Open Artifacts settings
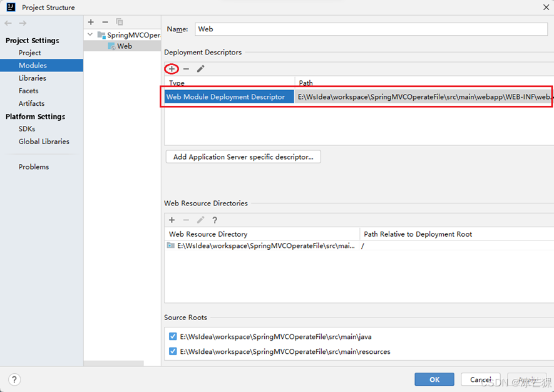This screenshot has height=392, width=554. click(31, 103)
